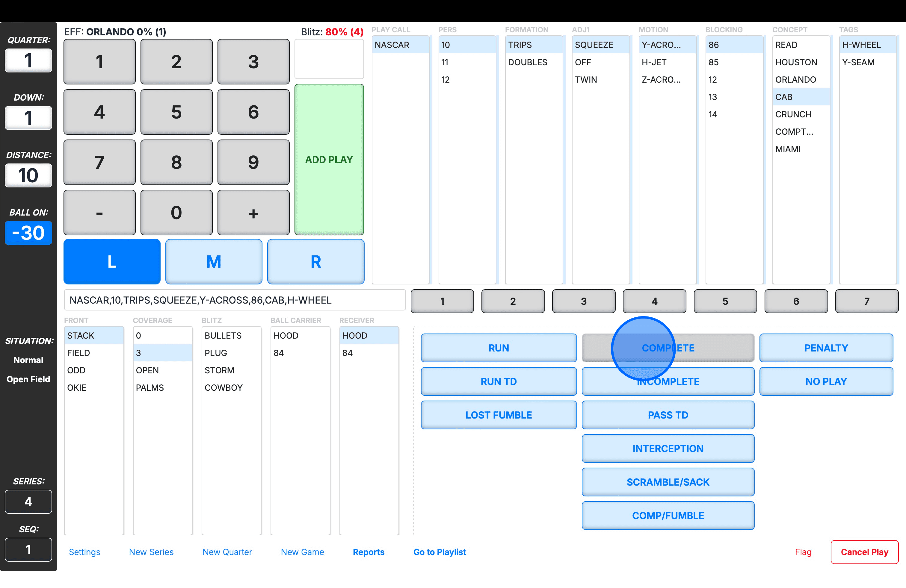Select 14 in Blocking list
Screen dimensions: 906x588
tap(734, 114)
